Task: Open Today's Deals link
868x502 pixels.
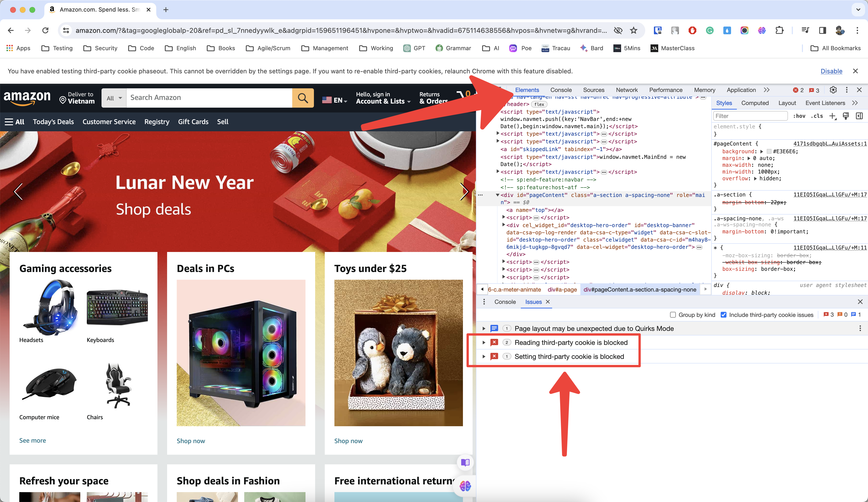Action: (53, 122)
